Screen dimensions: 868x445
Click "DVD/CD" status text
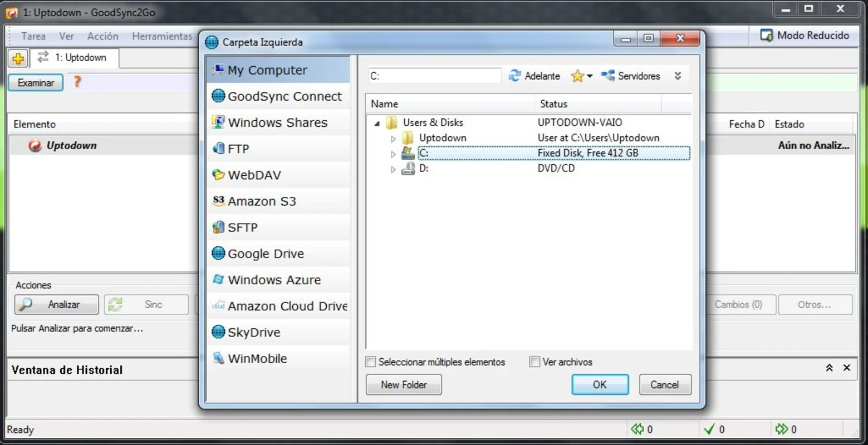tap(556, 168)
